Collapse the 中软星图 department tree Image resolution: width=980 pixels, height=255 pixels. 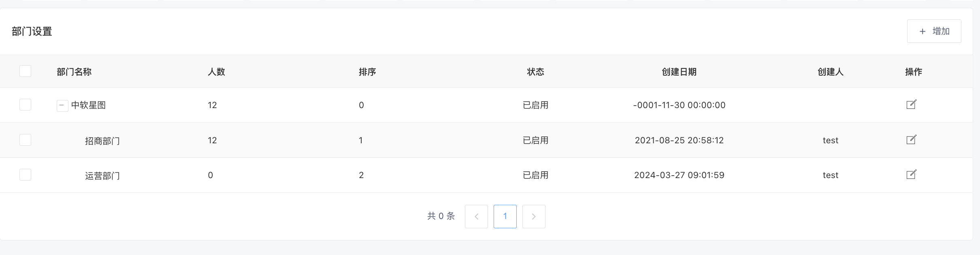click(62, 106)
